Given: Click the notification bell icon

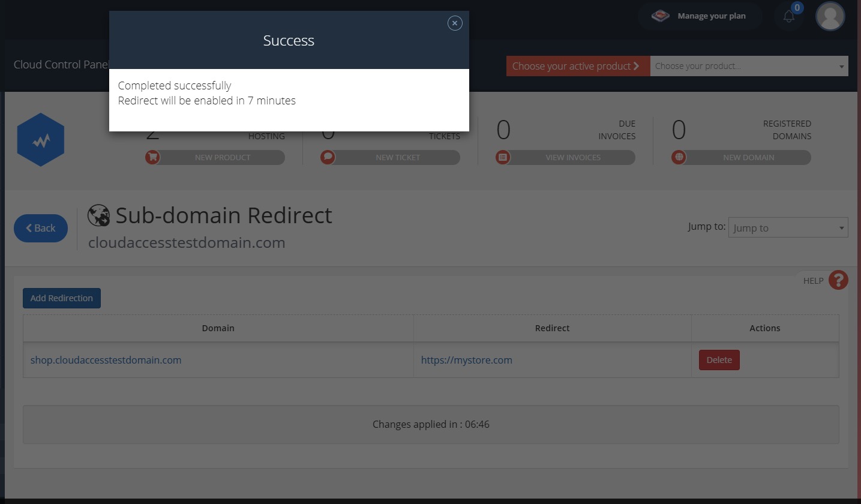Looking at the screenshot, I should tap(789, 16).
